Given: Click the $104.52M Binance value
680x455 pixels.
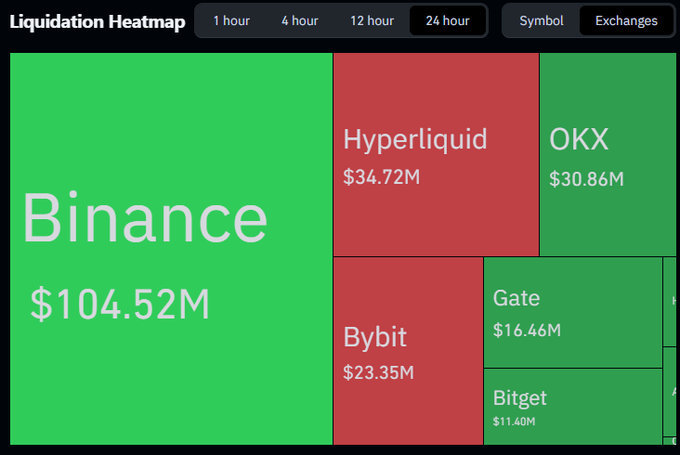Looking at the screenshot, I should 120,304.
